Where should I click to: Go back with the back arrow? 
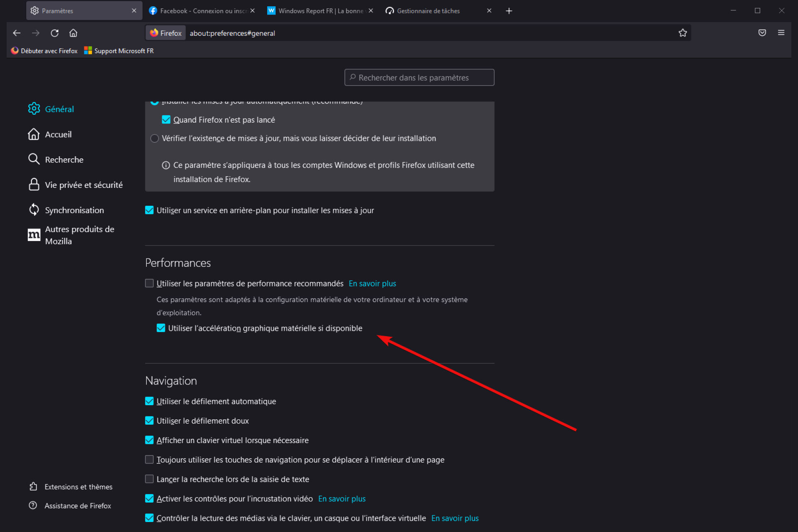point(17,33)
